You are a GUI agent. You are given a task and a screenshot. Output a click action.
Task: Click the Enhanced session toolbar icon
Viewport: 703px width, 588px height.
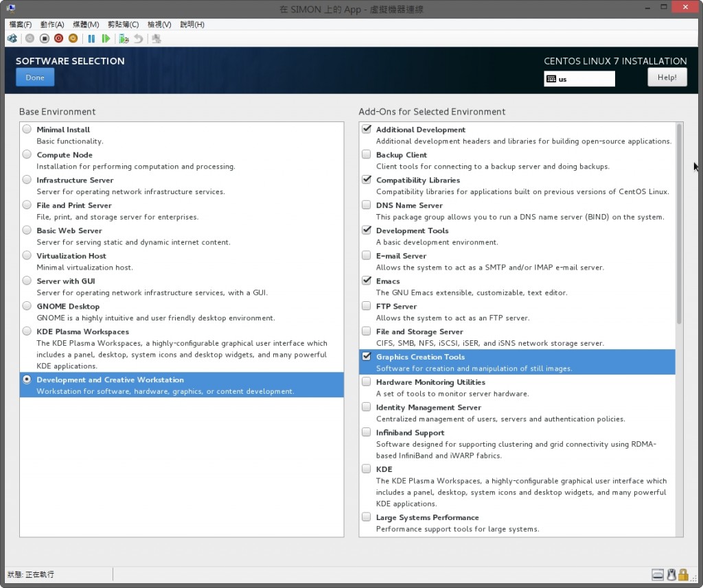coord(156,38)
